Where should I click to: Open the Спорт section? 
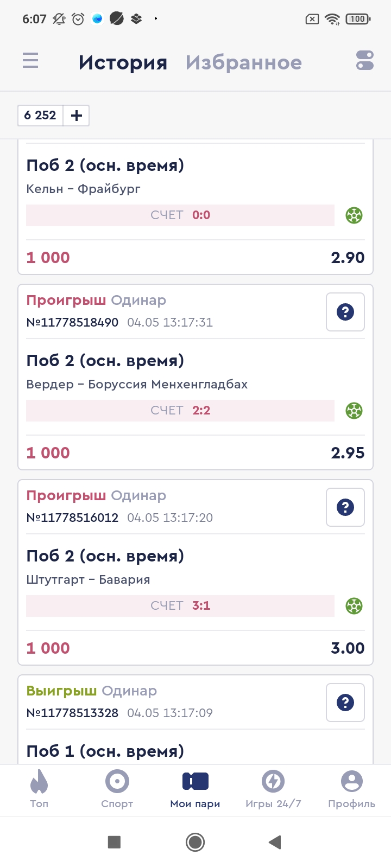click(x=117, y=789)
